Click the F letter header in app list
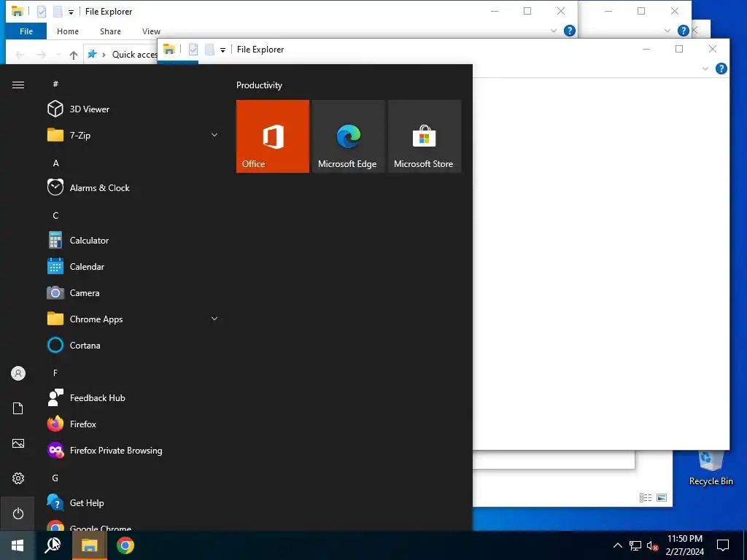Image resolution: width=747 pixels, height=560 pixels. click(55, 373)
